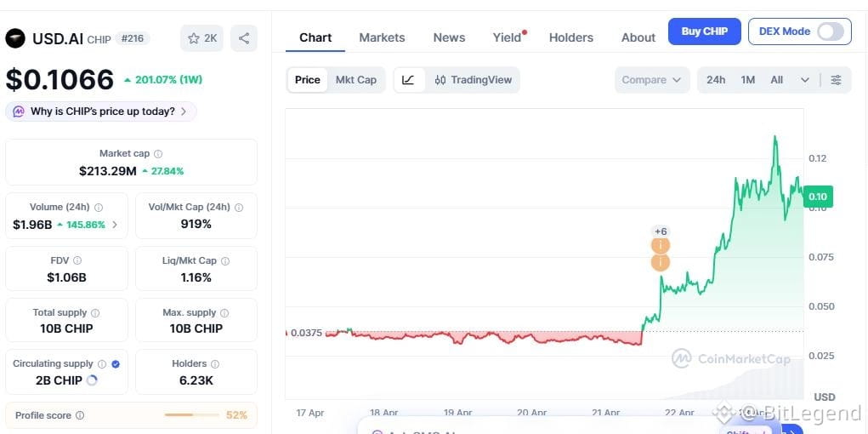Click the FDV info icon
The height and width of the screenshot is (434, 868).
point(77,260)
